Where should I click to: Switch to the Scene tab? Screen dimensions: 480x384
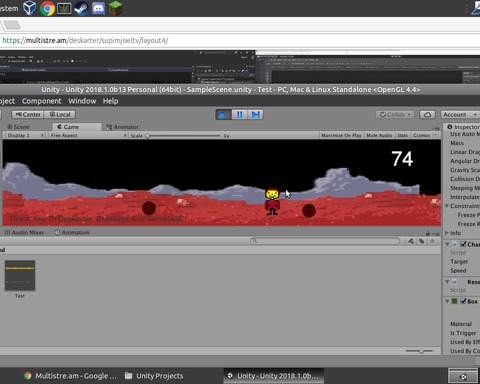19,127
